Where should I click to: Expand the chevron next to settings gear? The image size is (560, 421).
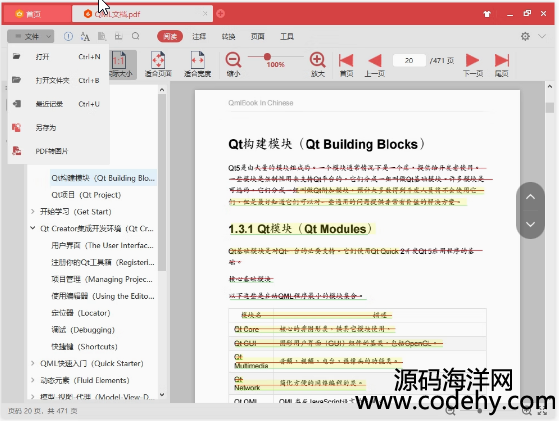pyautogui.click(x=542, y=36)
